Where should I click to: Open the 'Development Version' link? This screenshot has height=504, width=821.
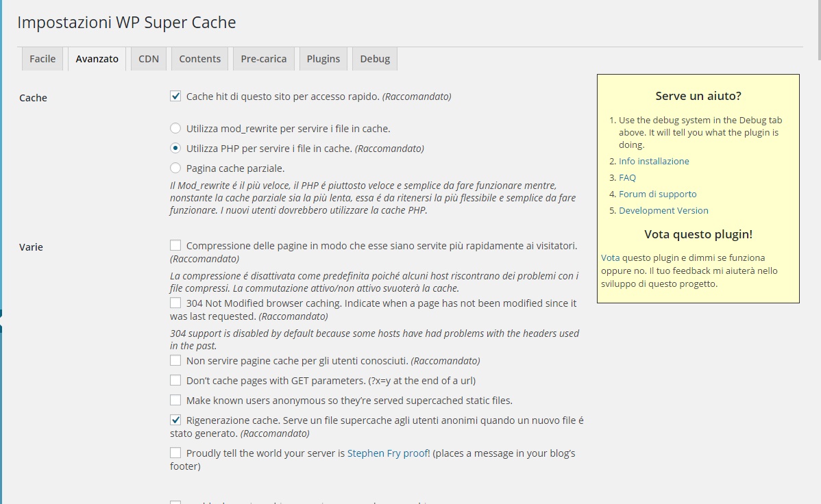point(663,210)
